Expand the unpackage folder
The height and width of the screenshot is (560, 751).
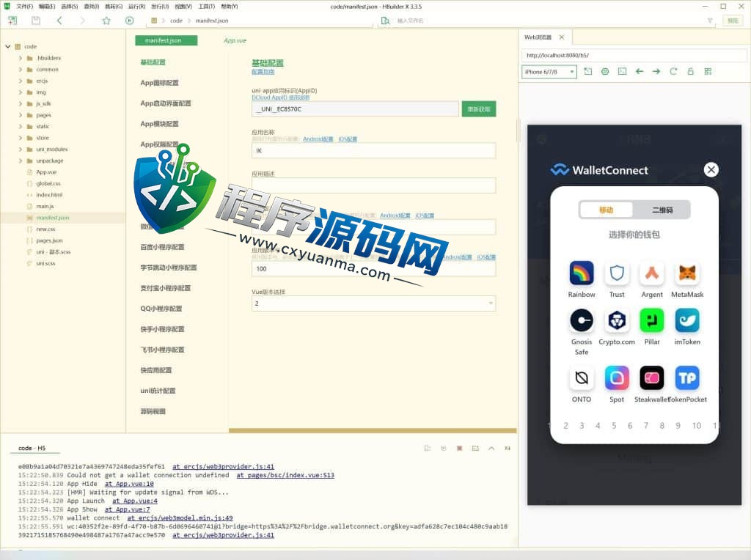(20, 161)
